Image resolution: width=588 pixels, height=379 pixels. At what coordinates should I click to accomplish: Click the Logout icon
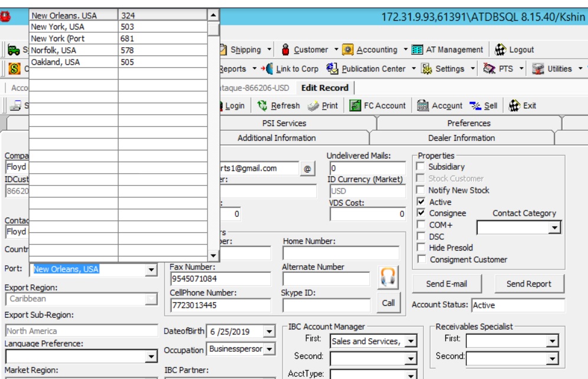click(500, 50)
